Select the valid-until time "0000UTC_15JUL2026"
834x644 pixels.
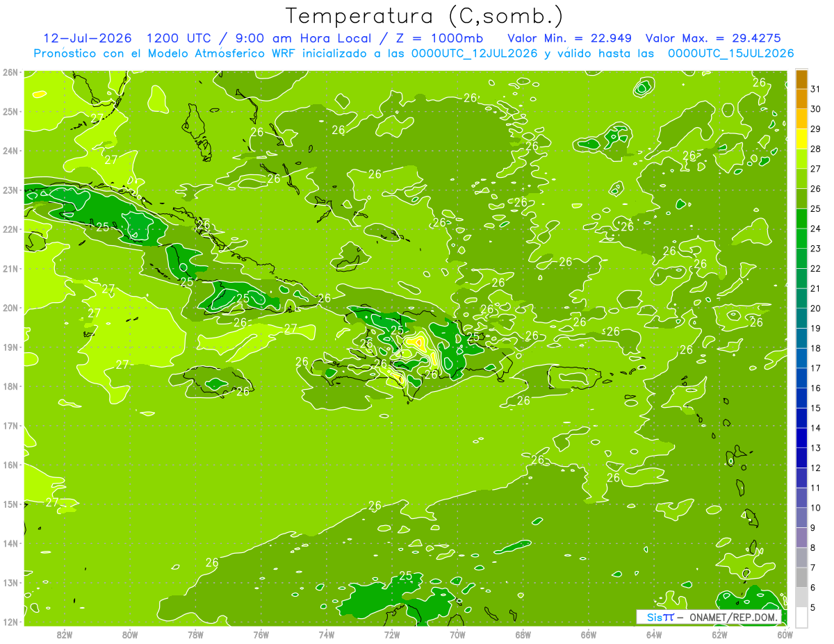(730, 53)
